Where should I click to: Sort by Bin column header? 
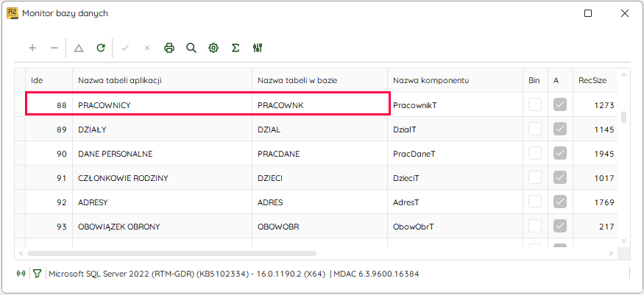tap(536, 80)
